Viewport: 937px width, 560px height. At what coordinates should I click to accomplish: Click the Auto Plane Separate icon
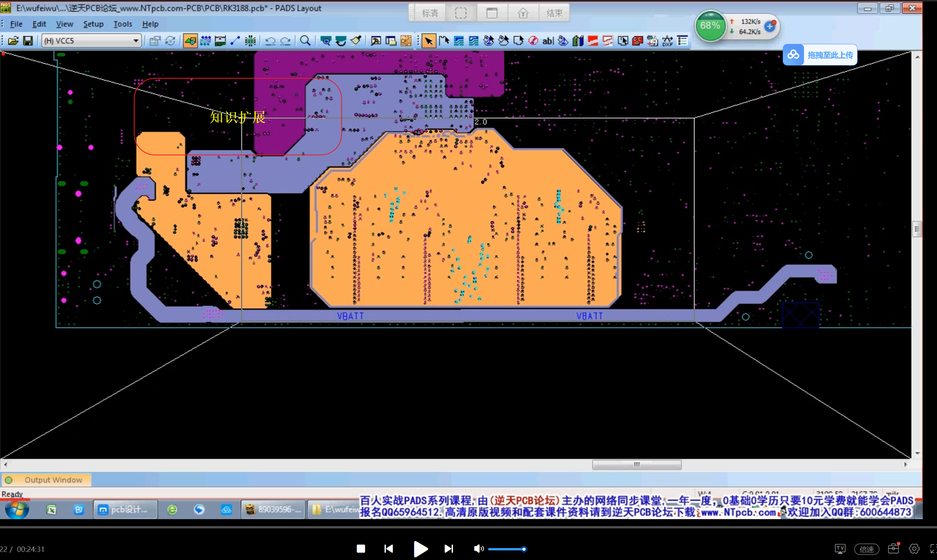[x=623, y=40]
